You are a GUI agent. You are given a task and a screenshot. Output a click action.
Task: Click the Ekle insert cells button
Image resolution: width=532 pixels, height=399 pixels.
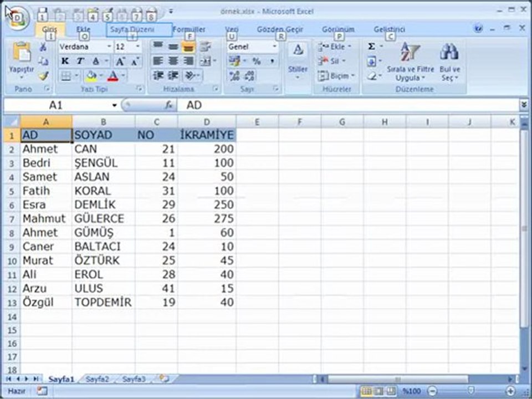[x=334, y=47]
